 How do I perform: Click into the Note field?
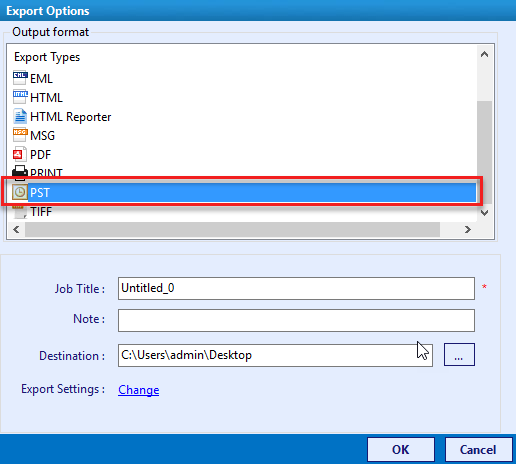tap(296, 320)
